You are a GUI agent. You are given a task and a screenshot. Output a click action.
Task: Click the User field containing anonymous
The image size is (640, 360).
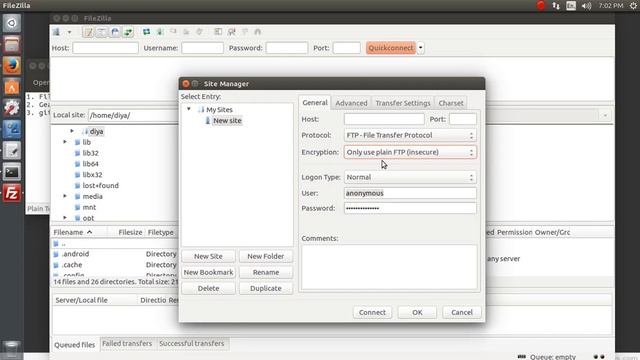[410, 193]
